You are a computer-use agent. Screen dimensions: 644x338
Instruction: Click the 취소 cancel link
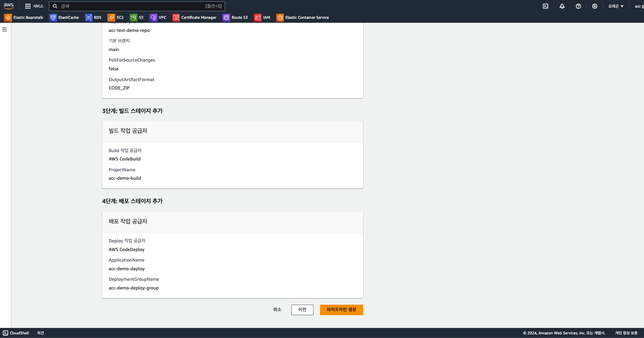[x=277, y=310]
